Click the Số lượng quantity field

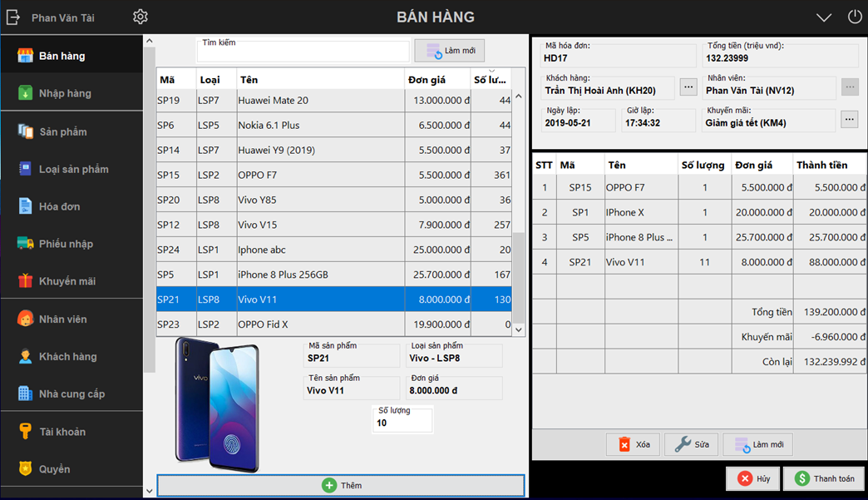(x=402, y=423)
